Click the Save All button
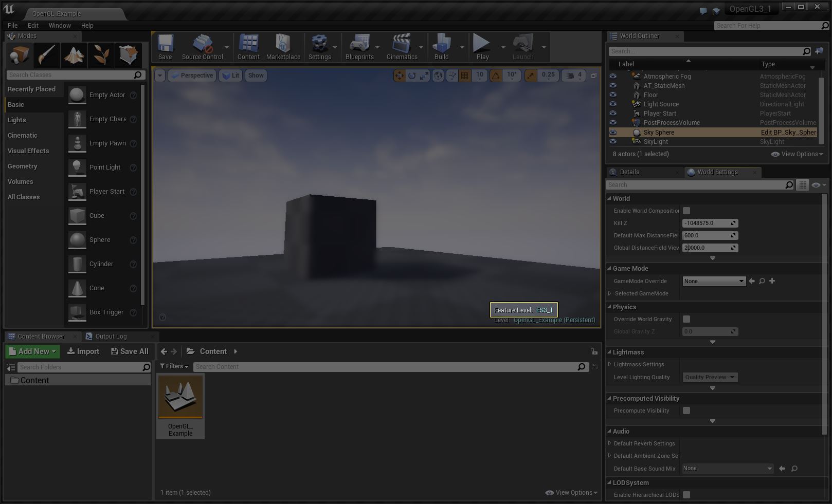Screen dimensions: 832x504 [x=130, y=351]
